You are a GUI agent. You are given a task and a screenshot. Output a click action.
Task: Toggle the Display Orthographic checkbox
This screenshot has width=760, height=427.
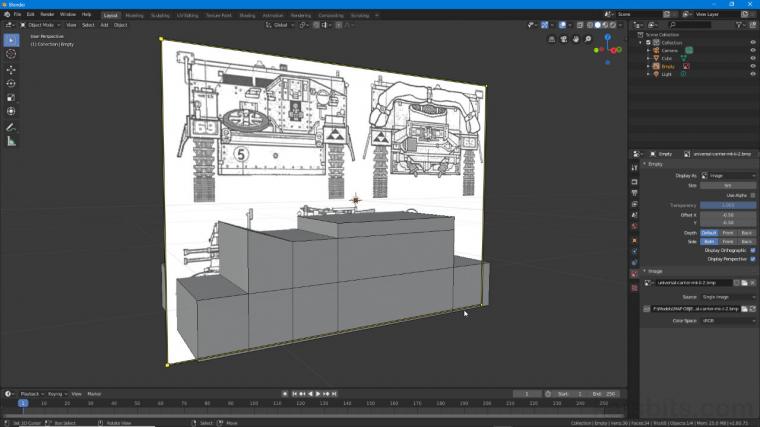[x=753, y=250]
